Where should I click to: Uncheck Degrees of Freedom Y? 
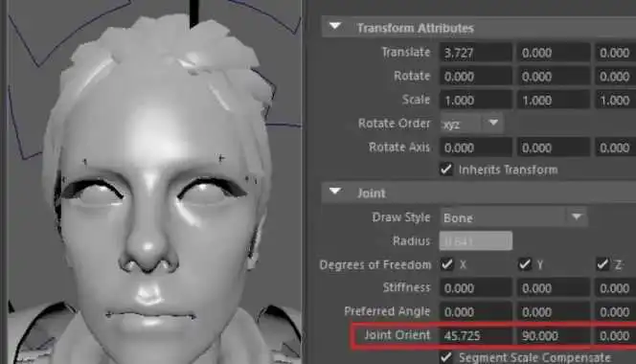[525, 264]
